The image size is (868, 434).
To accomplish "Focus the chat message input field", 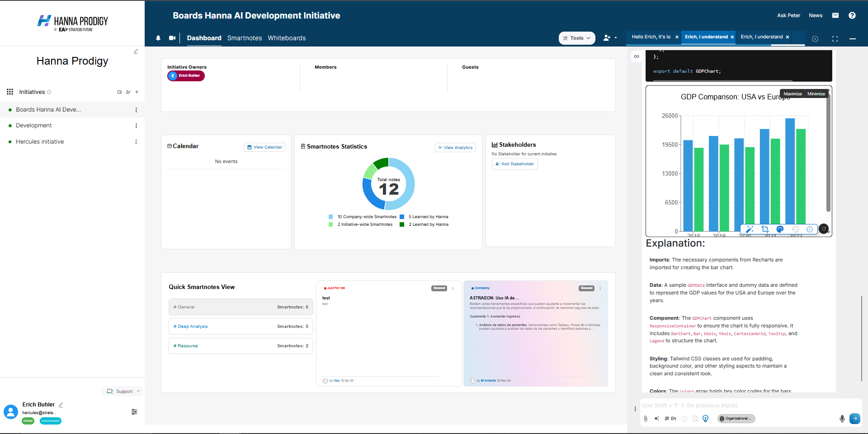I will pos(750,406).
